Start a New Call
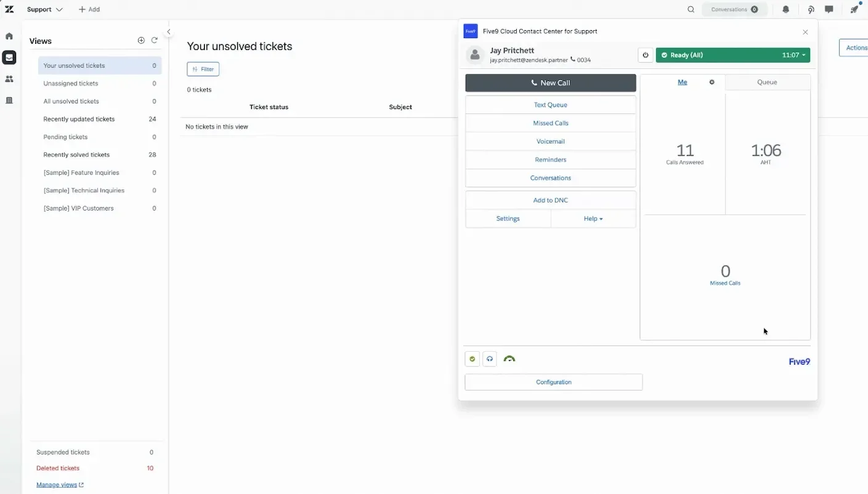 tap(551, 83)
